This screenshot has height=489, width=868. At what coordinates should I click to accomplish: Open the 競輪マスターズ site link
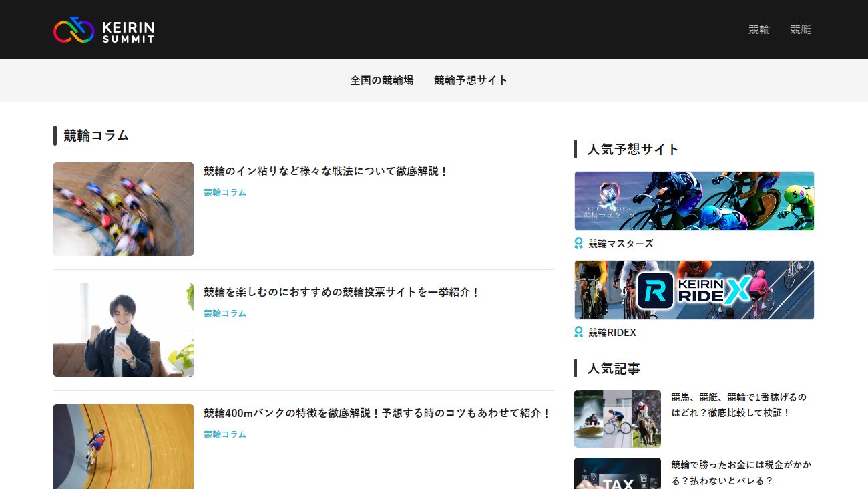coord(621,243)
